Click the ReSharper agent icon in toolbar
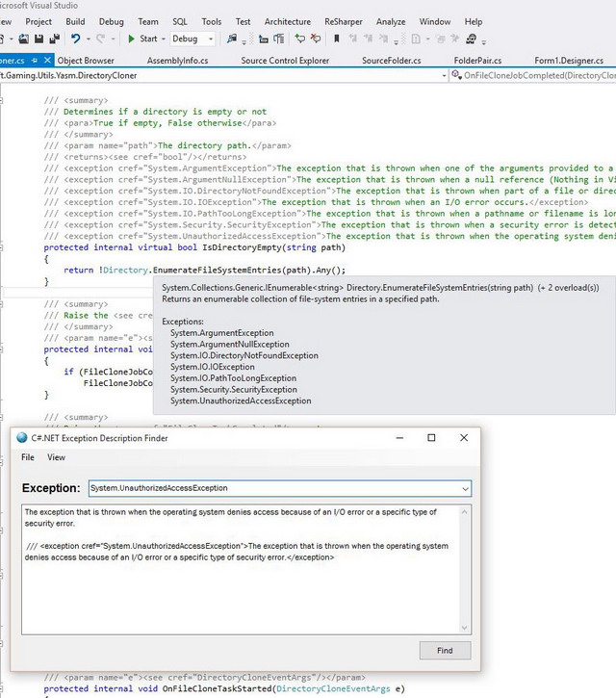This screenshot has width=616, height=698. pyautogui.click(x=471, y=39)
